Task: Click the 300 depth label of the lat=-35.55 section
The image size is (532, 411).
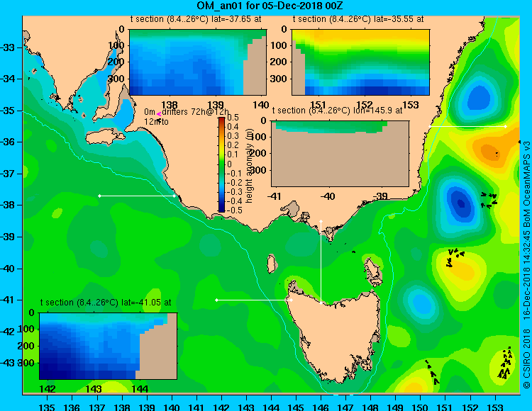Action: click(x=279, y=79)
